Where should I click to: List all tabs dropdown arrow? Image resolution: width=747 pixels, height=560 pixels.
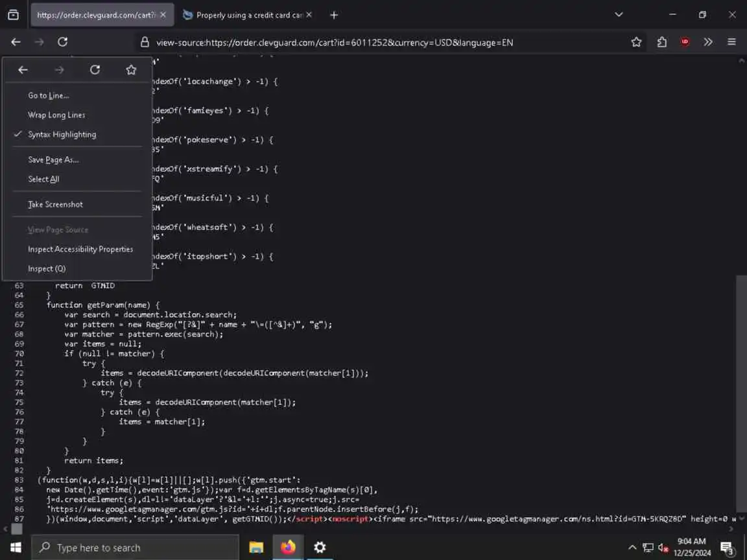(x=619, y=15)
